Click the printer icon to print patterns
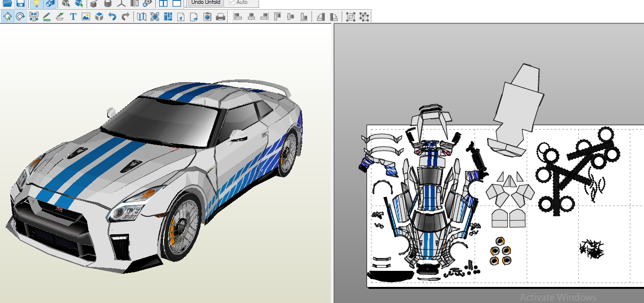Image resolution: width=644 pixels, height=303 pixels. 221,16
